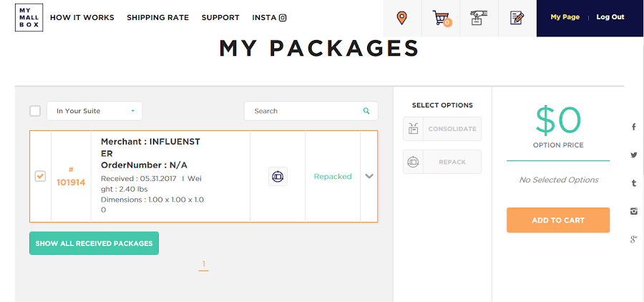Open the Google Plus share icon

[634, 239]
